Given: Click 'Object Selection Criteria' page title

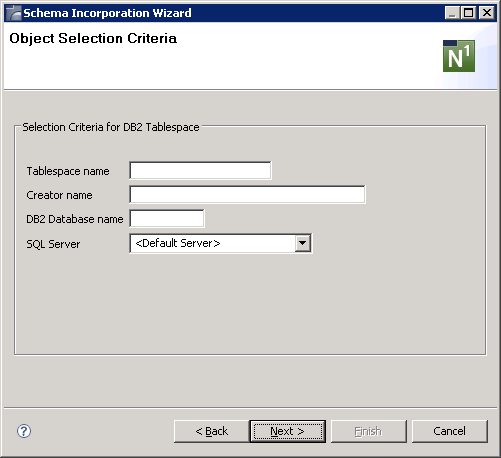Looking at the screenshot, I should [93, 39].
